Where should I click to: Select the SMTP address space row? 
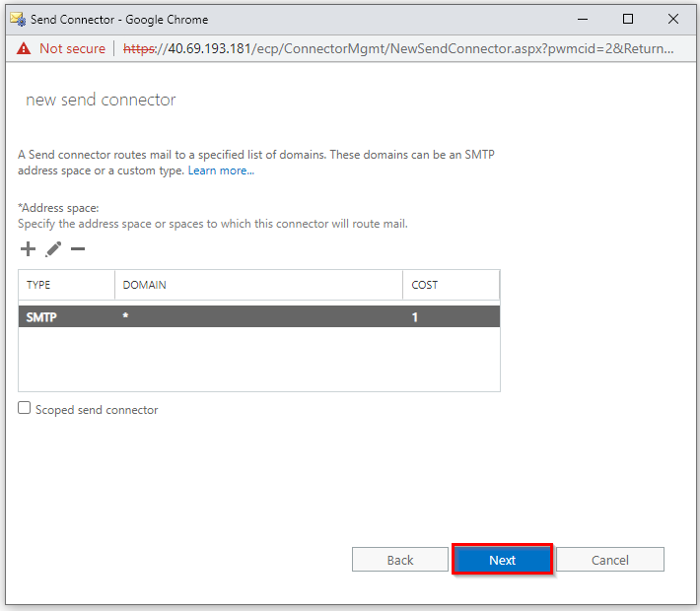(x=259, y=316)
